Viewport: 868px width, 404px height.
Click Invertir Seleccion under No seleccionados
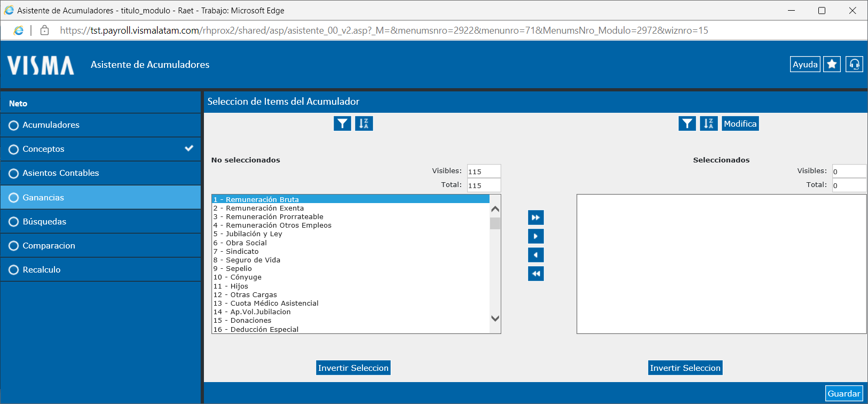353,368
